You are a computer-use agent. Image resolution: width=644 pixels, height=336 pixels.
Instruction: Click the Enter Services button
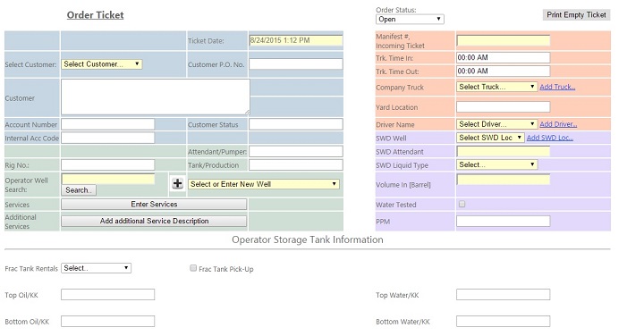pyautogui.click(x=154, y=204)
